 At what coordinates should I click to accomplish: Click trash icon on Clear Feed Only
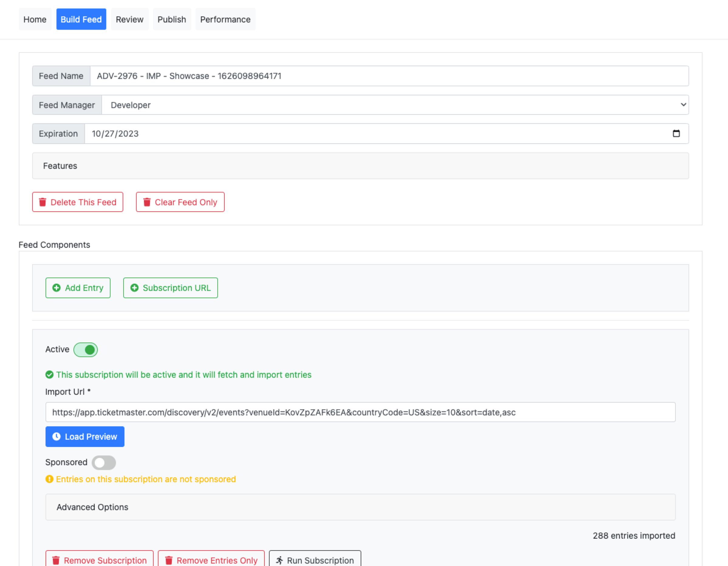coord(147,202)
